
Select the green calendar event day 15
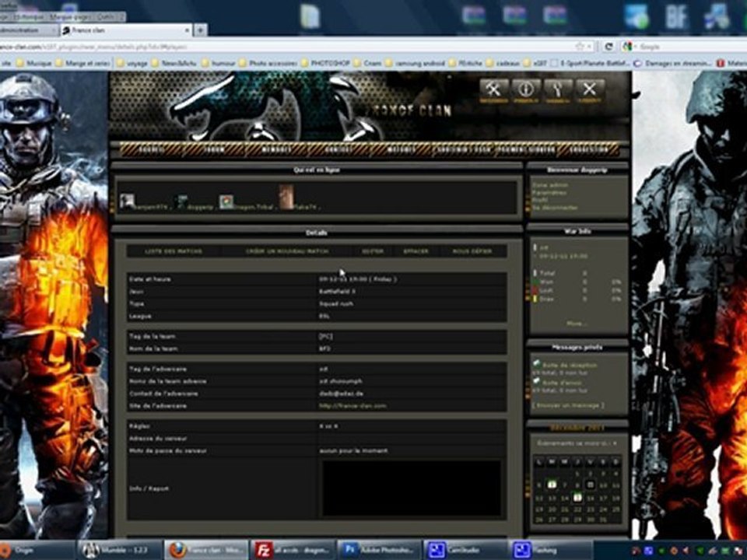click(577, 498)
